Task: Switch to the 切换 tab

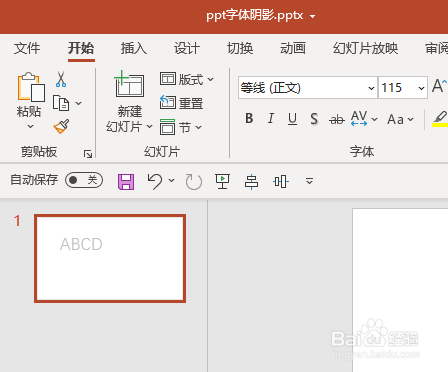Action: pyautogui.click(x=240, y=49)
